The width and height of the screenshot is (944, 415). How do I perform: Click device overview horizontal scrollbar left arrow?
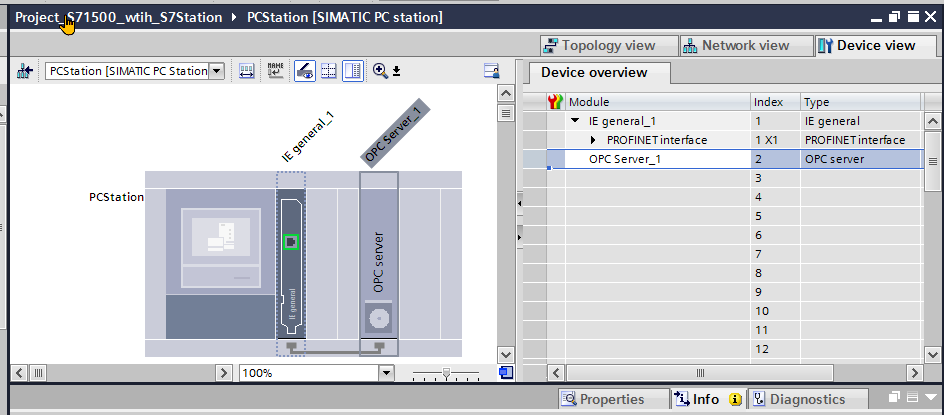pos(555,373)
